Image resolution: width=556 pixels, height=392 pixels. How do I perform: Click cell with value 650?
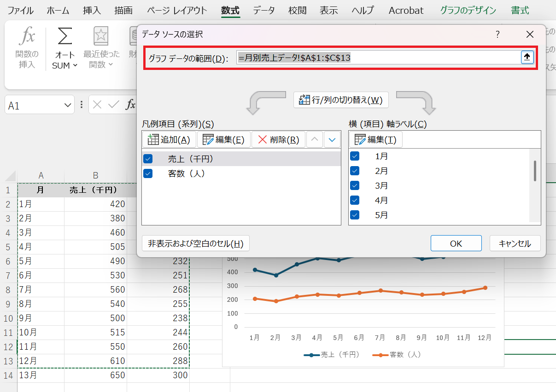click(95, 375)
